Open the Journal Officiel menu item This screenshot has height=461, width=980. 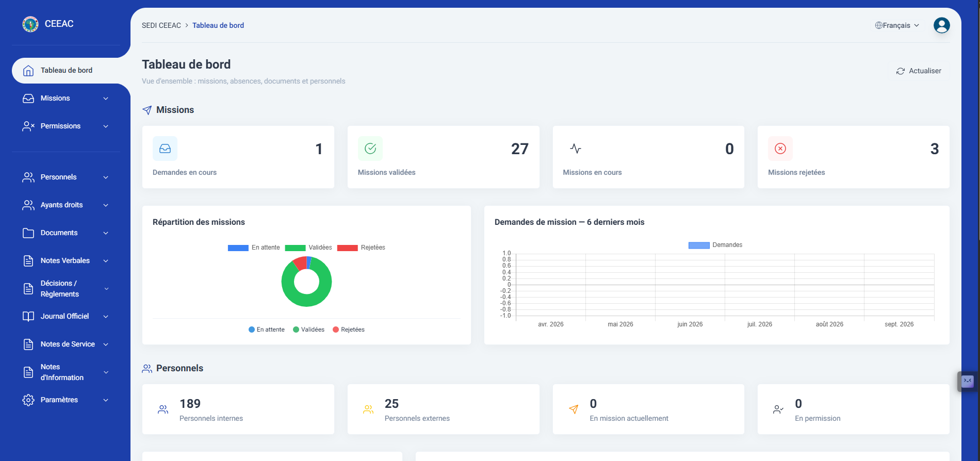click(66, 317)
